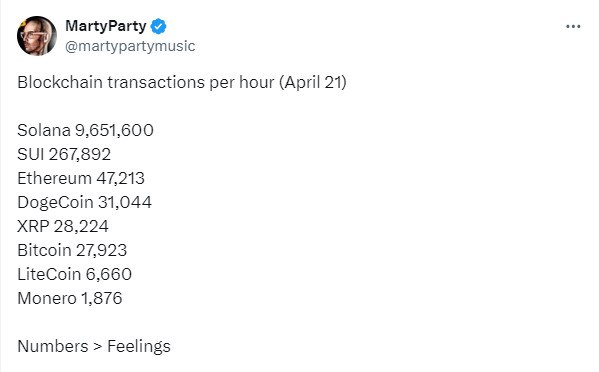
Task: Open the MartyParty display name link
Action: 106,26
